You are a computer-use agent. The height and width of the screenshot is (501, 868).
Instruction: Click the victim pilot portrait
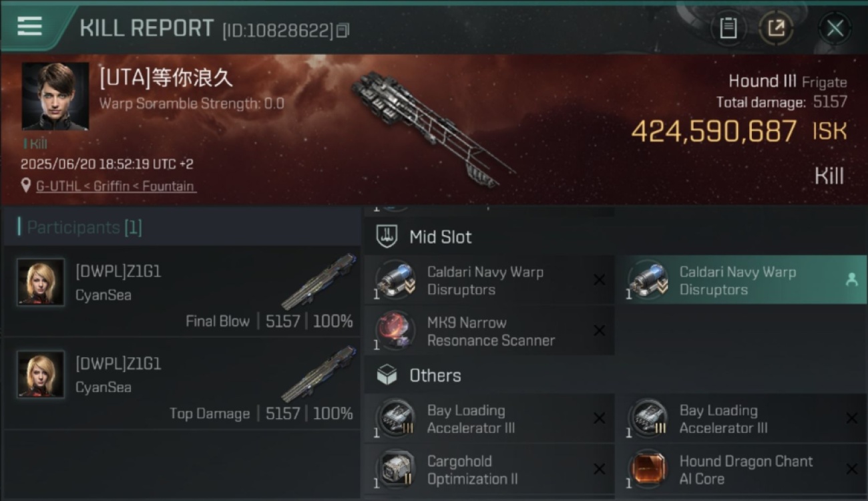point(55,96)
